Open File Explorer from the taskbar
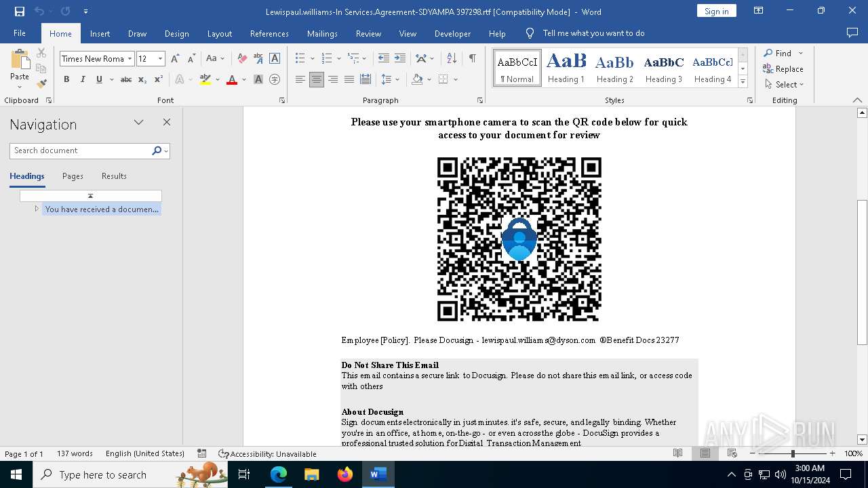868x488 pixels. (x=312, y=474)
